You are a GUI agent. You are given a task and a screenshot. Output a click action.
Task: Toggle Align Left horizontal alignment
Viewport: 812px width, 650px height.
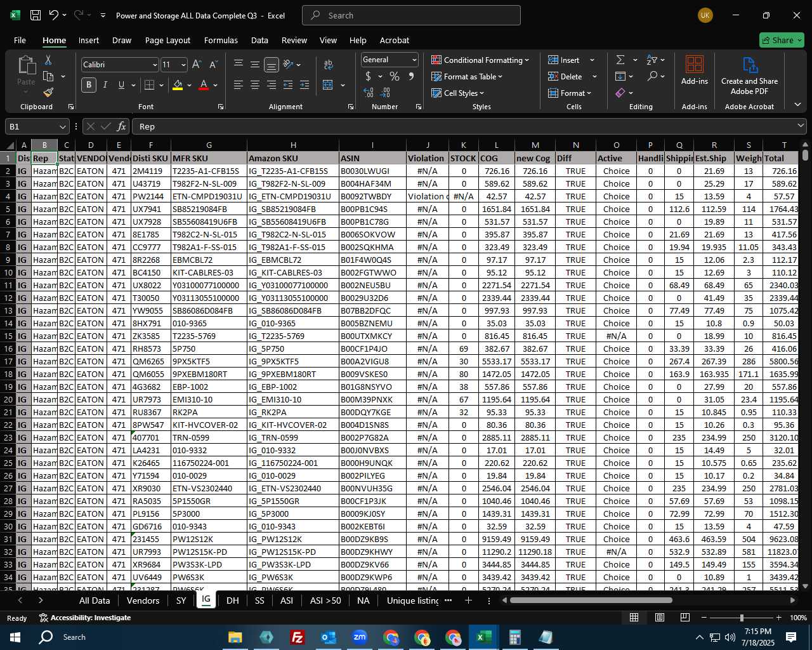point(239,85)
